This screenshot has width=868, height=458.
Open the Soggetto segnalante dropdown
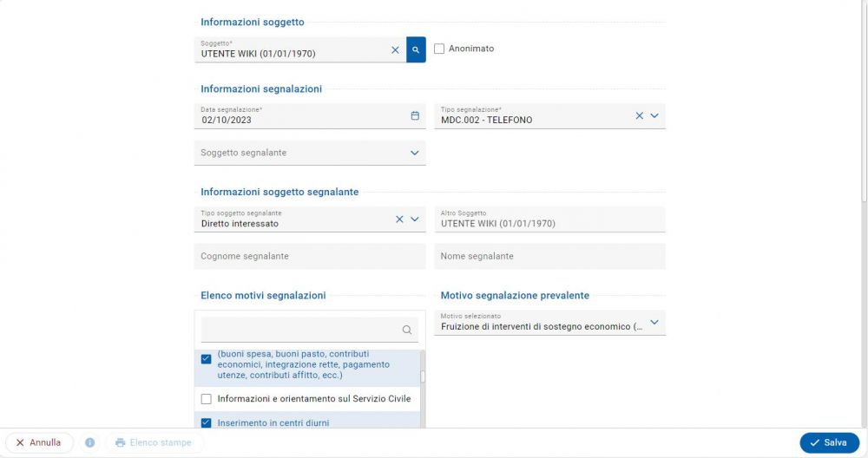(415, 153)
